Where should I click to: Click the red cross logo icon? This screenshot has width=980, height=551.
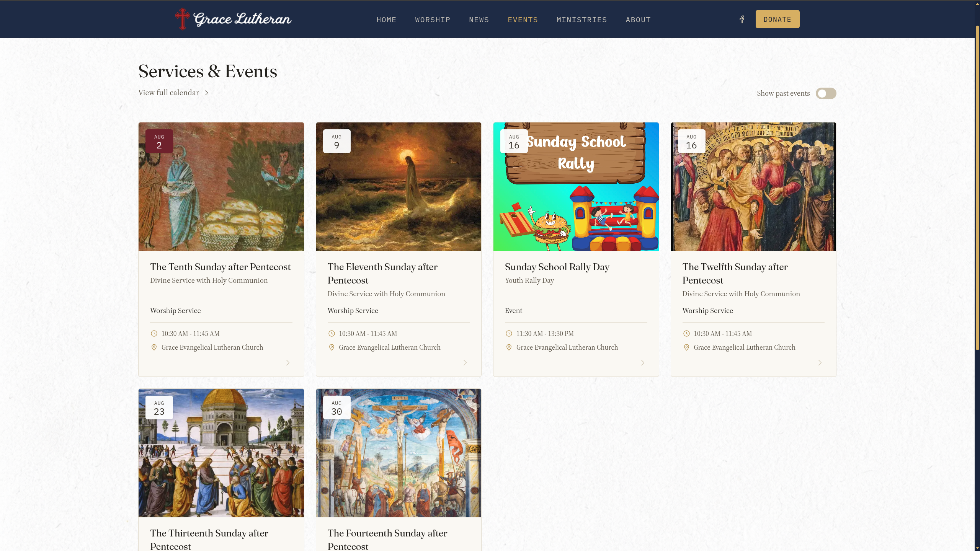(x=182, y=19)
